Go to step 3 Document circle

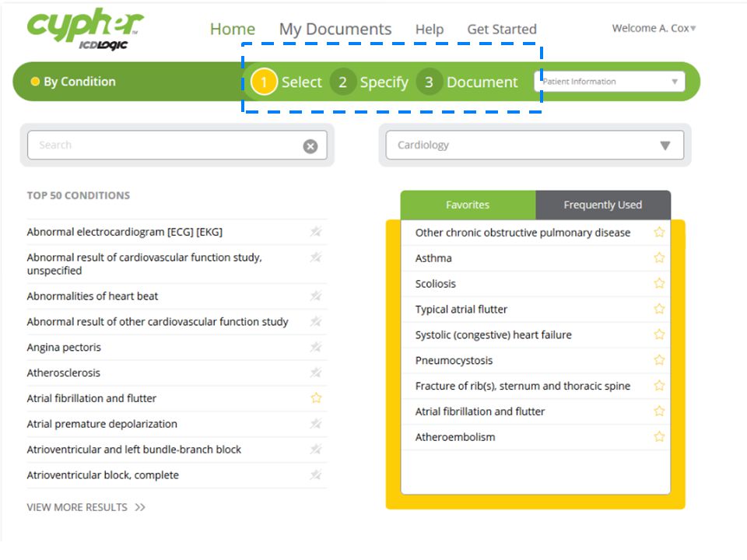coord(429,82)
